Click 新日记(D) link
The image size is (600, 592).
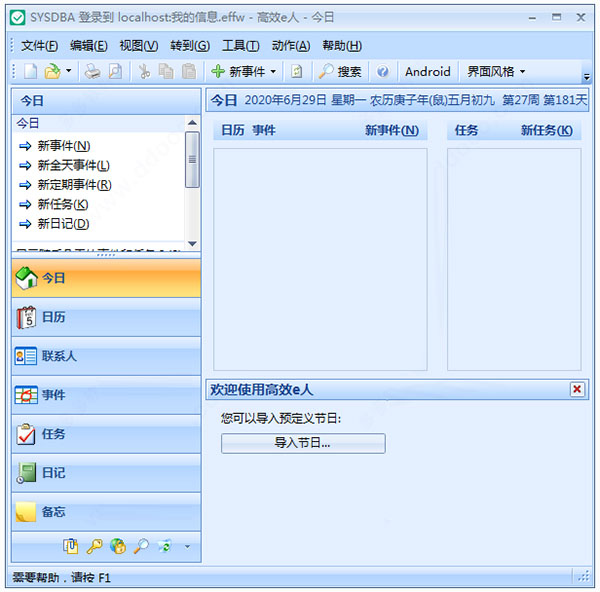63,224
